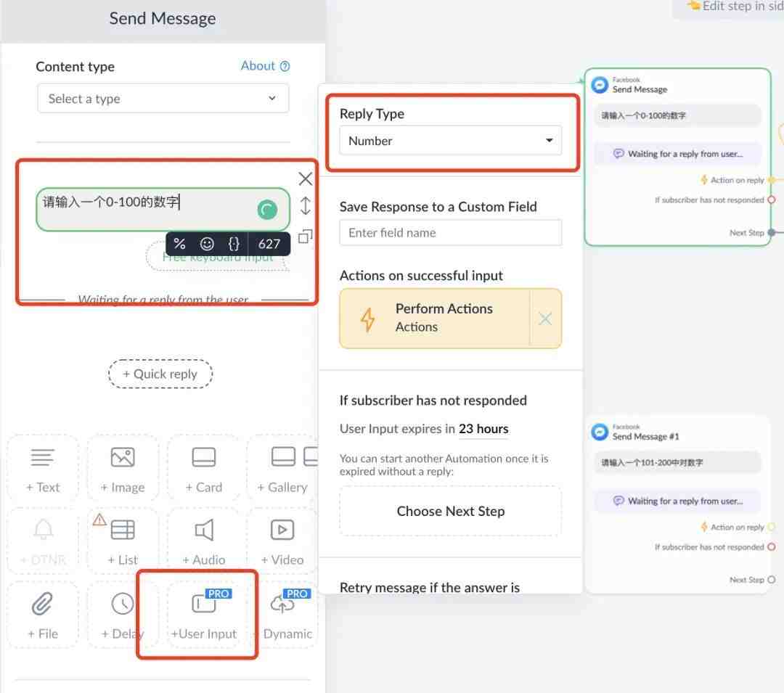
Task: Open the Reply Type Number dropdown
Action: [450, 141]
